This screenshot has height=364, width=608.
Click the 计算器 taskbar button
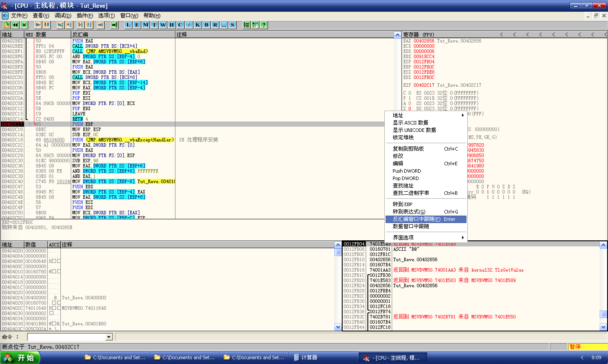309,357
